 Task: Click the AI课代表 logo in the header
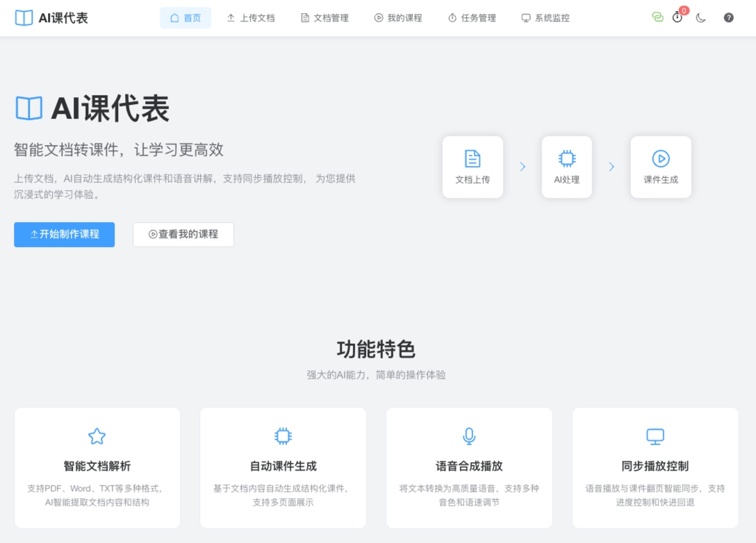[51, 18]
